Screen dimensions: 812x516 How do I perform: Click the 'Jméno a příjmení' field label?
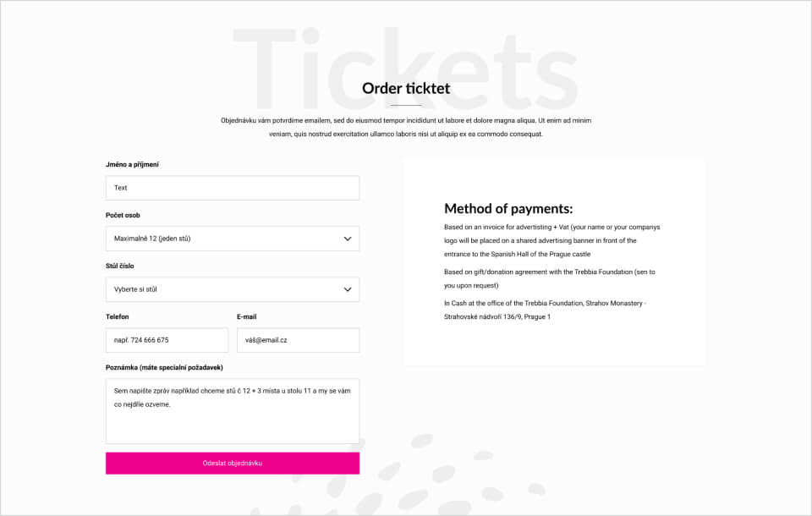[133, 165]
